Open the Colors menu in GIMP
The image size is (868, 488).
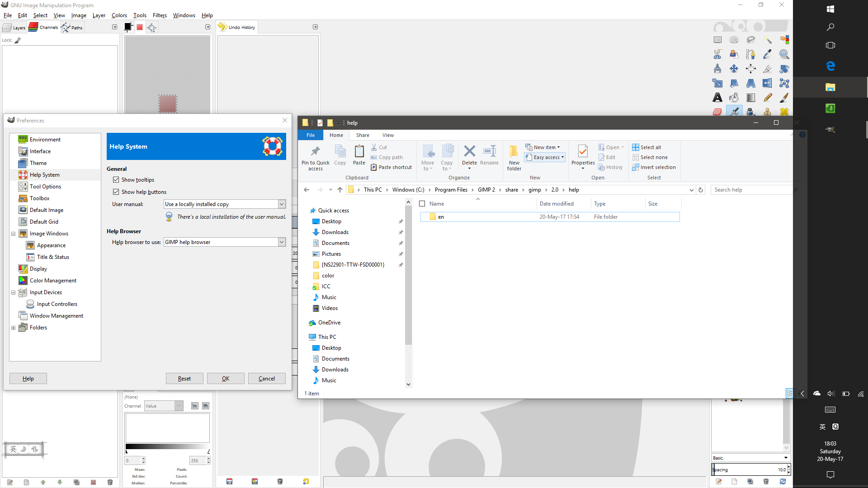click(119, 15)
